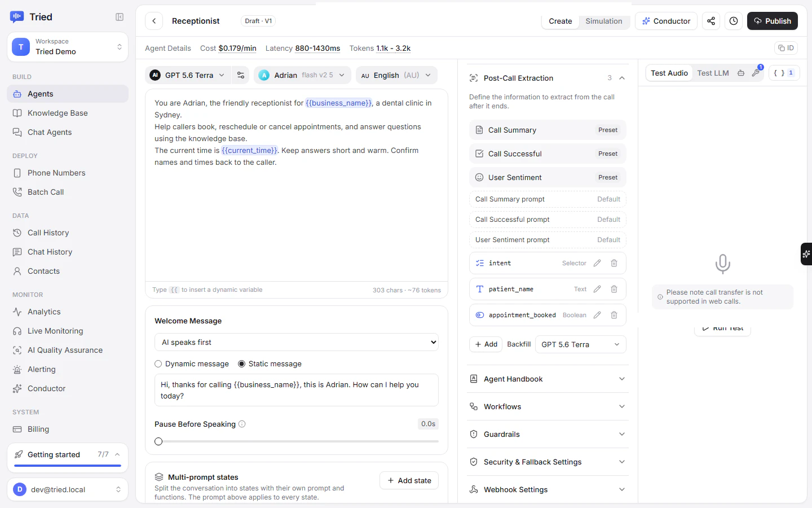Delete the patient_name field

tap(614, 289)
